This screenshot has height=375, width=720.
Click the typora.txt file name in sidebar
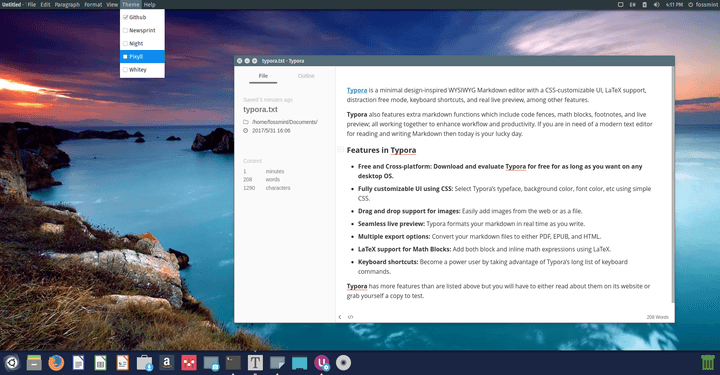coord(260,110)
